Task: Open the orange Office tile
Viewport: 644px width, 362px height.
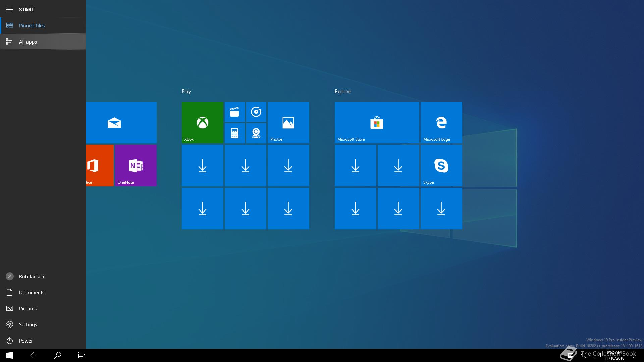Action: coord(100,166)
